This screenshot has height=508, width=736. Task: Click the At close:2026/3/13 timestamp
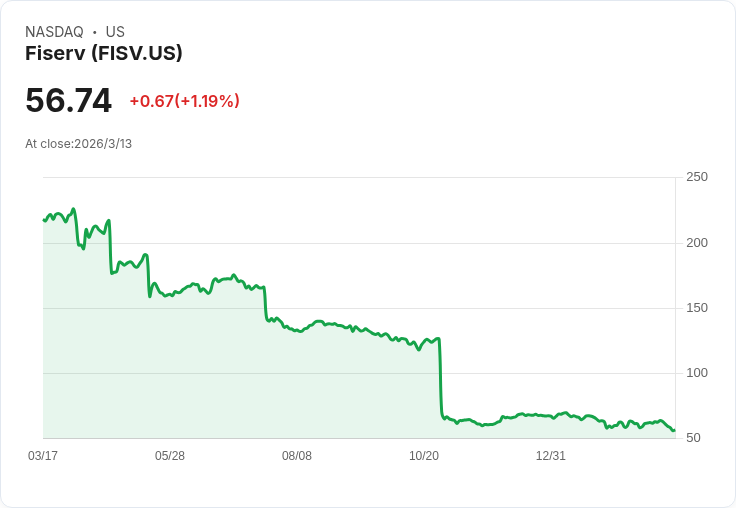pos(78,144)
